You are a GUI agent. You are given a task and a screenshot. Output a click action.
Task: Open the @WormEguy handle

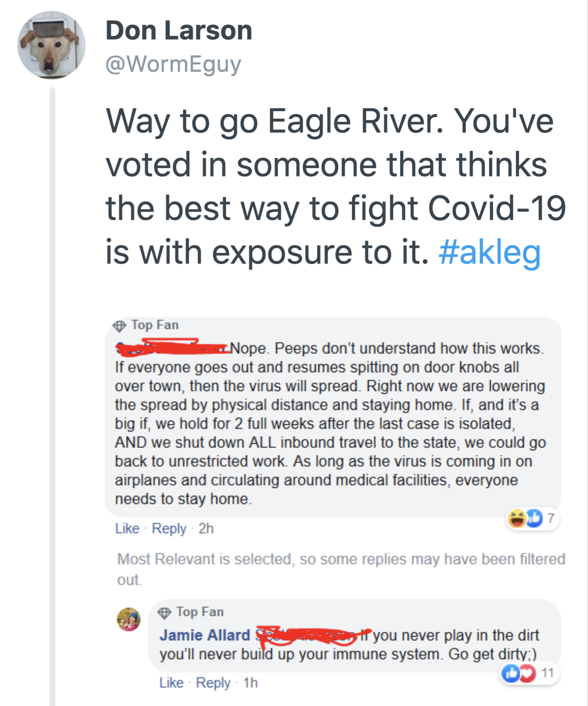tap(173, 64)
